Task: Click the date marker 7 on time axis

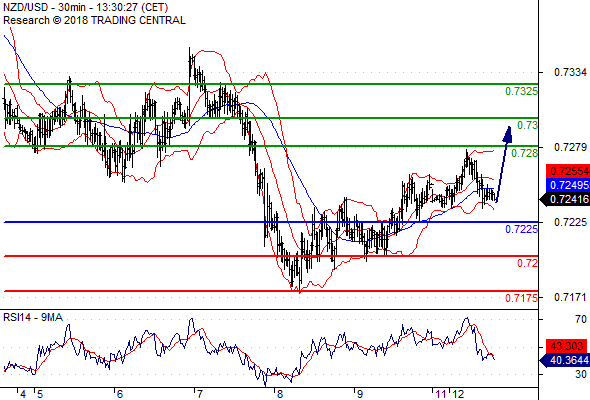Action: tap(199, 394)
